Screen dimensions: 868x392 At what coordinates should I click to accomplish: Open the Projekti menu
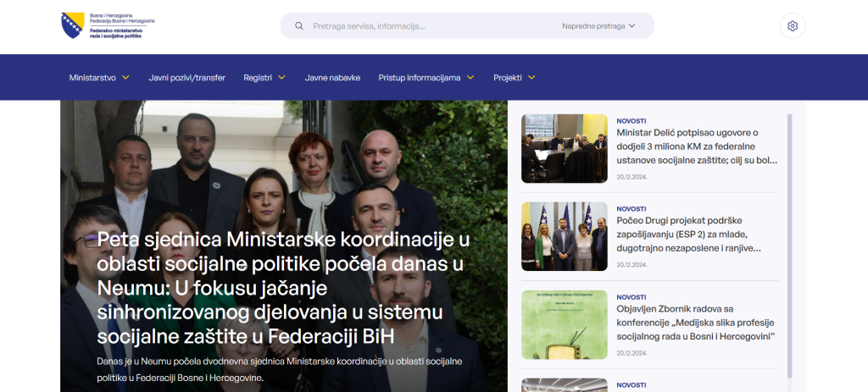[508, 77]
